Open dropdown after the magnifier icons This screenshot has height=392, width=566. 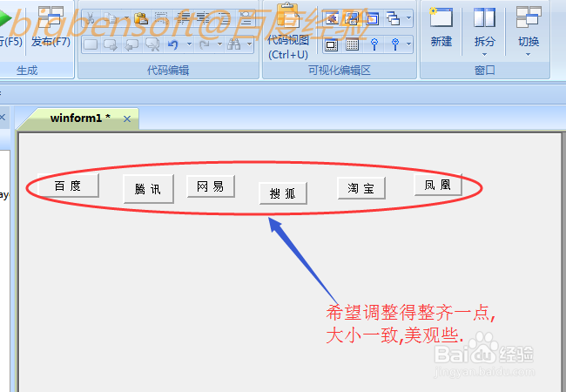(408, 44)
